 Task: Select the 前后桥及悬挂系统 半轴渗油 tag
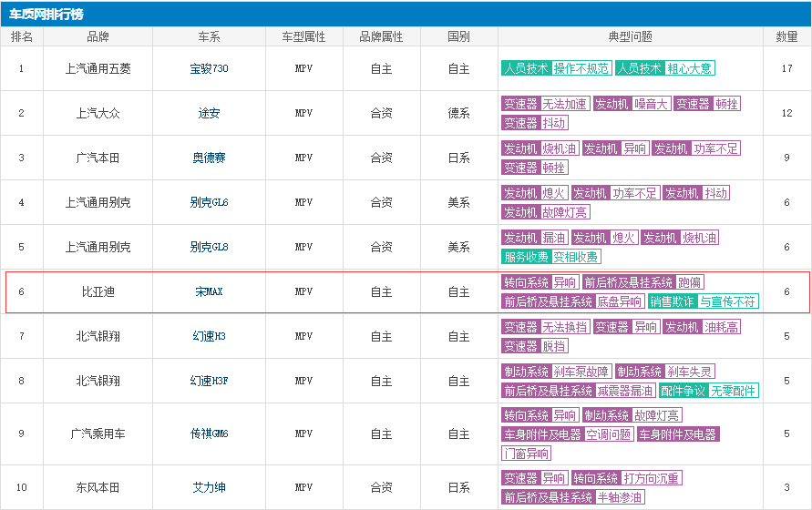click(573, 497)
